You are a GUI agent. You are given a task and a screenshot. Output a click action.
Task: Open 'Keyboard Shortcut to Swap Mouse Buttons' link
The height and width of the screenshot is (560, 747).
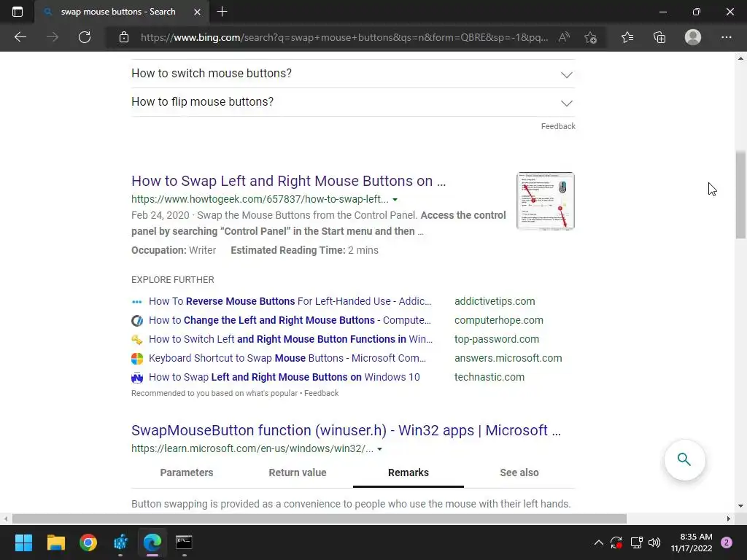point(287,358)
